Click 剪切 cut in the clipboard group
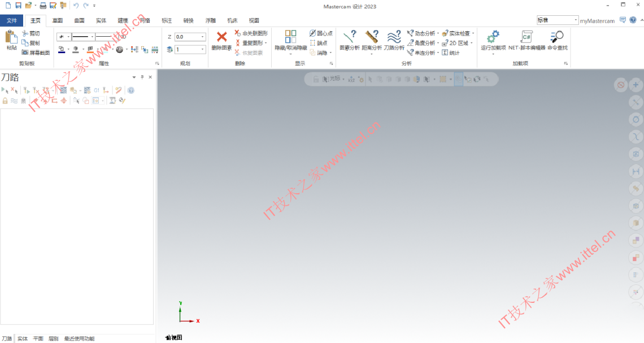This screenshot has width=644, height=343. pos(31,33)
